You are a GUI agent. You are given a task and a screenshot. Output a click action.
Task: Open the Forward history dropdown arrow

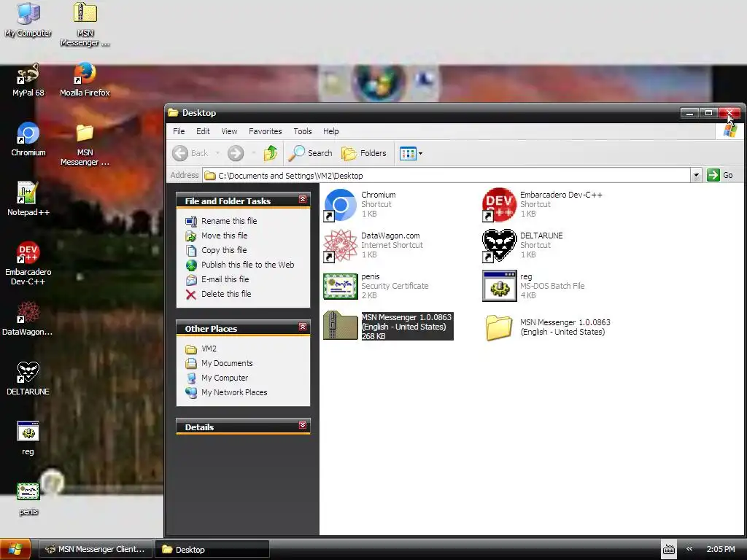(x=253, y=153)
